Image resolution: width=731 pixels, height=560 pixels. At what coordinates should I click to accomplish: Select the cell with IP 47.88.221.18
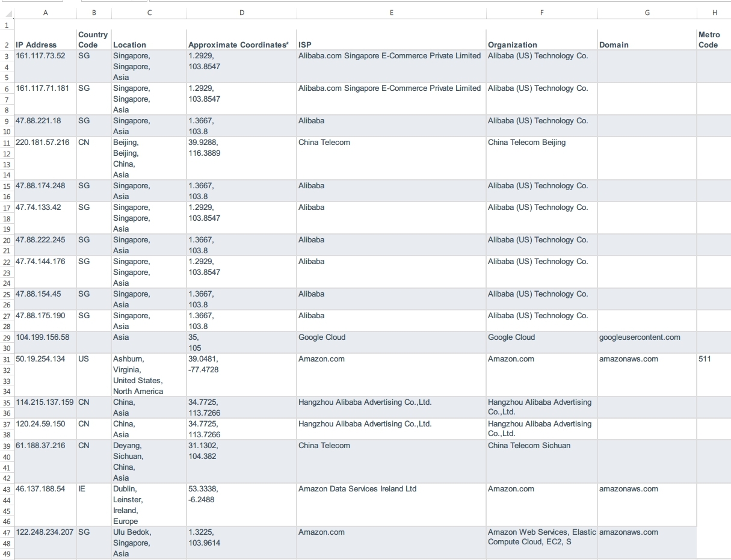[x=45, y=126]
